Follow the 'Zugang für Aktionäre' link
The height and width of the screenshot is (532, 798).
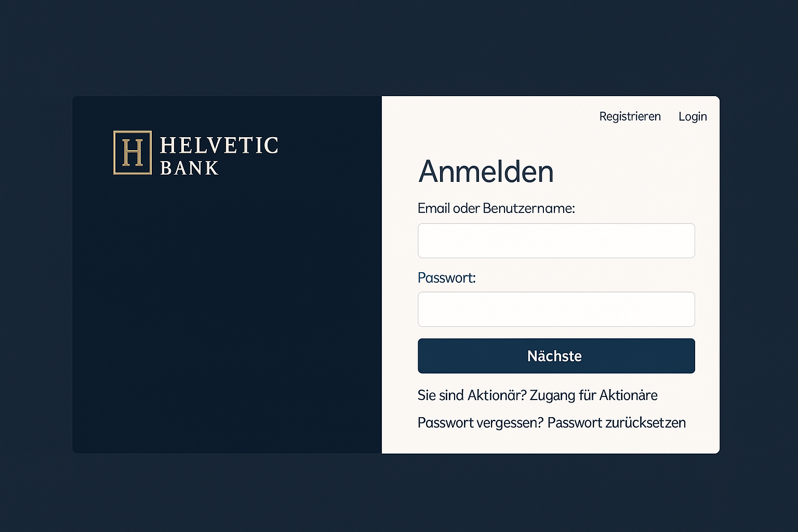pyautogui.click(x=593, y=395)
